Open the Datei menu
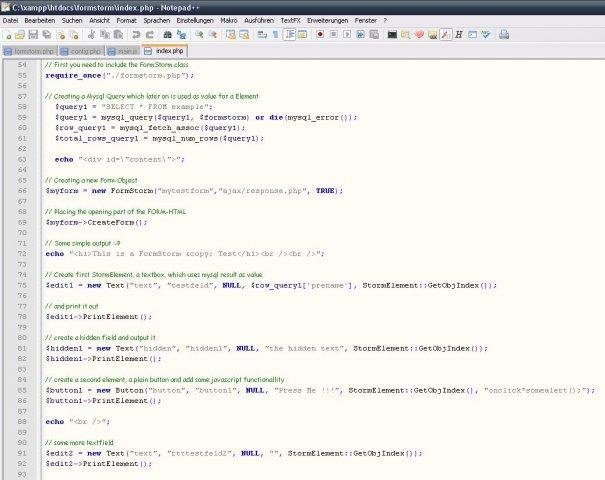605x480 pixels. (11, 20)
